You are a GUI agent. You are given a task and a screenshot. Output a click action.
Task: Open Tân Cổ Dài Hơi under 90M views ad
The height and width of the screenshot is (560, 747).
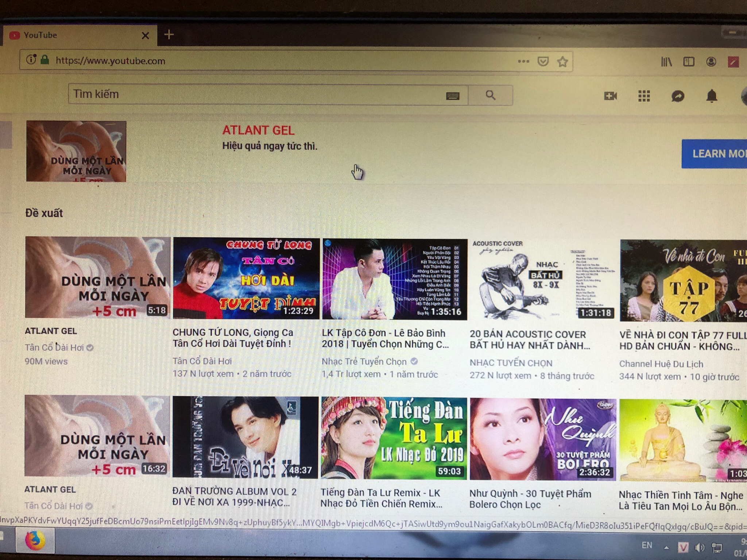54,347
